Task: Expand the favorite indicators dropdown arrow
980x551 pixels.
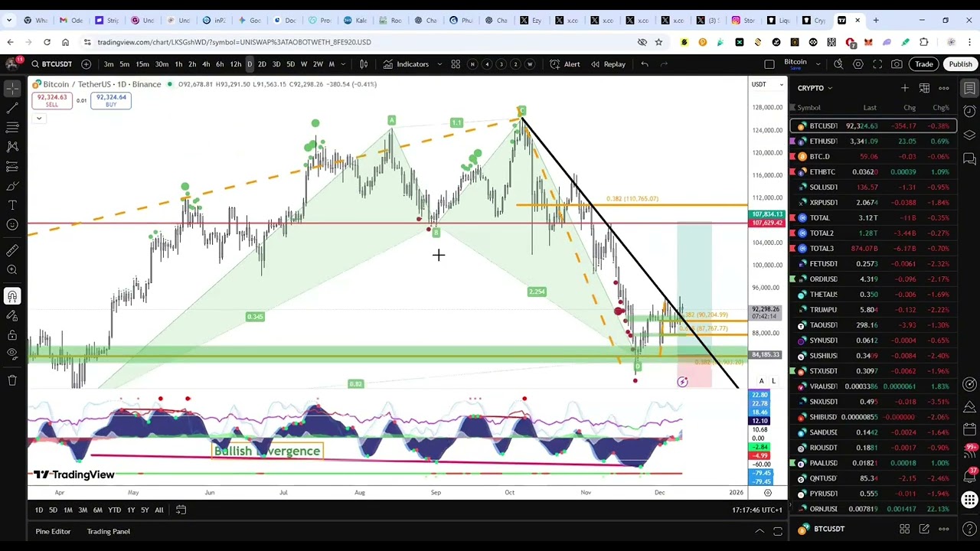Action: [x=439, y=64]
